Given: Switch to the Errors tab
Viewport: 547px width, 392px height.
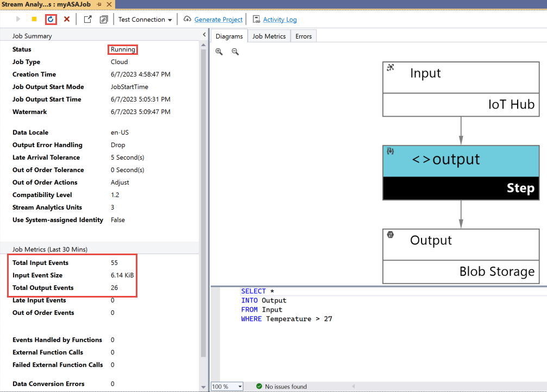Looking at the screenshot, I should pos(303,36).
